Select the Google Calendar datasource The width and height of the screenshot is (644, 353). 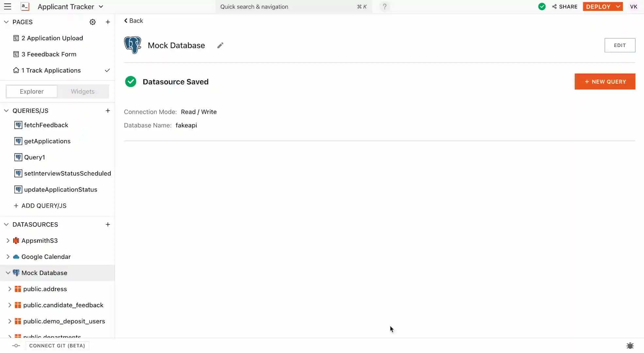(46, 257)
